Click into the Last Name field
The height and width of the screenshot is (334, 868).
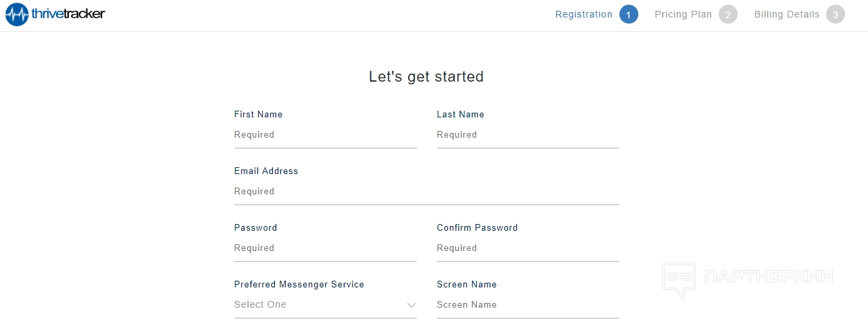(x=528, y=135)
